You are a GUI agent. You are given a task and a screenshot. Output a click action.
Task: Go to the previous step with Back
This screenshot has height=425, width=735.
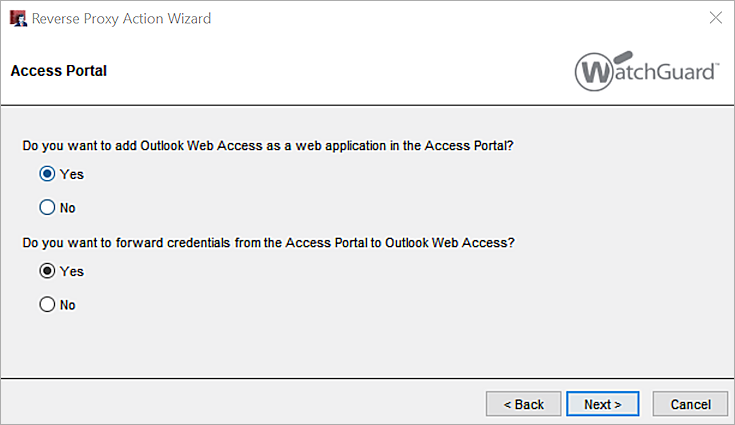pyautogui.click(x=523, y=404)
